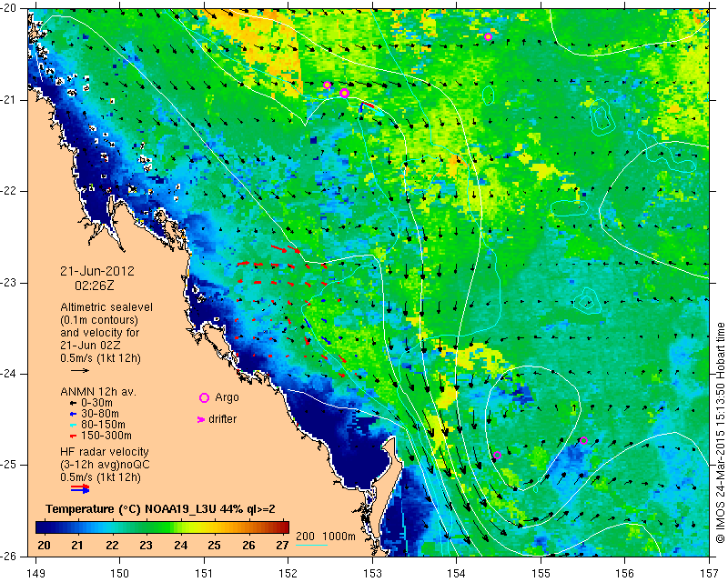Click the temperature color scale bar

click(x=163, y=527)
